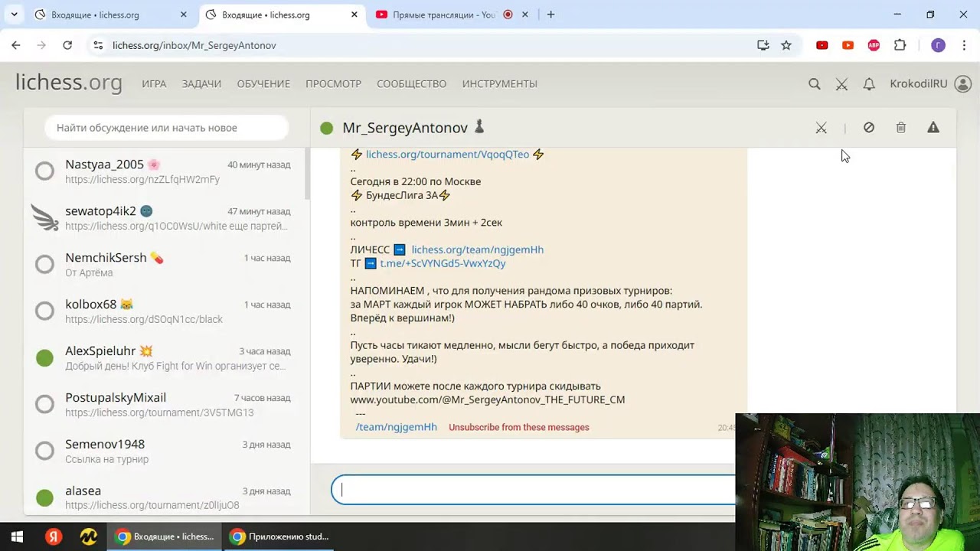The width and height of the screenshot is (980, 551).
Task: Open the lichess search magnifier icon
Action: click(815, 84)
